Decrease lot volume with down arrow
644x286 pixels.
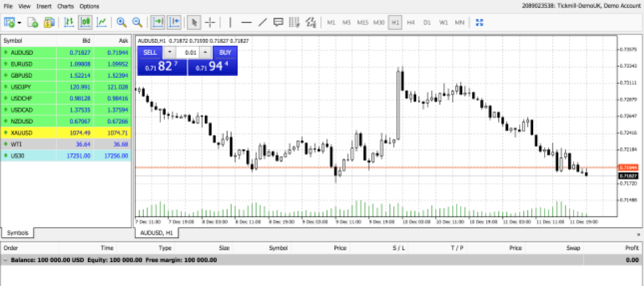pos(169,52)
